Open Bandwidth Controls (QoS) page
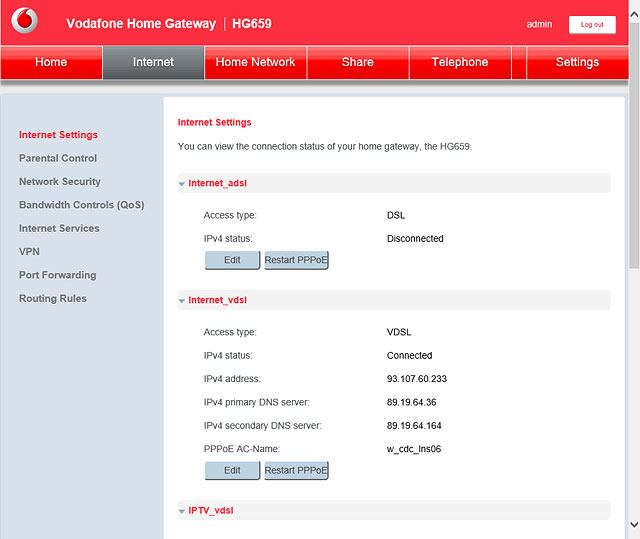640x539 pixels. click(x=82, y=205)
